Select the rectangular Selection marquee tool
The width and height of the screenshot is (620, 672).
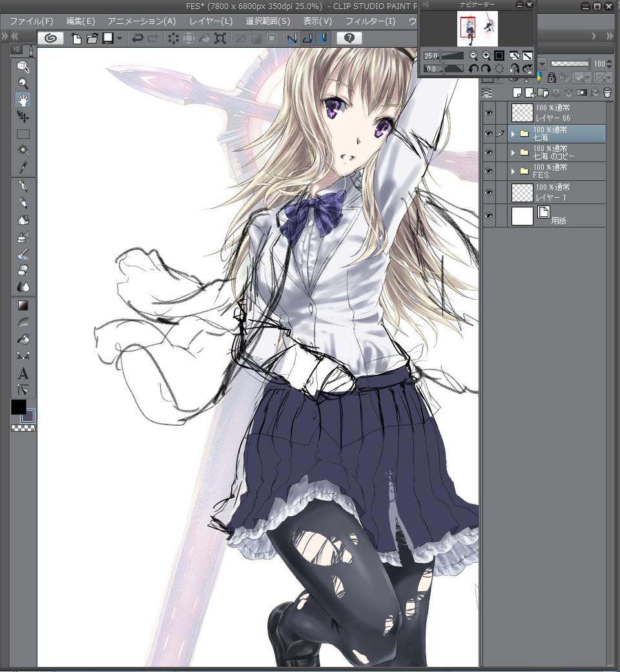click(23, 134)
